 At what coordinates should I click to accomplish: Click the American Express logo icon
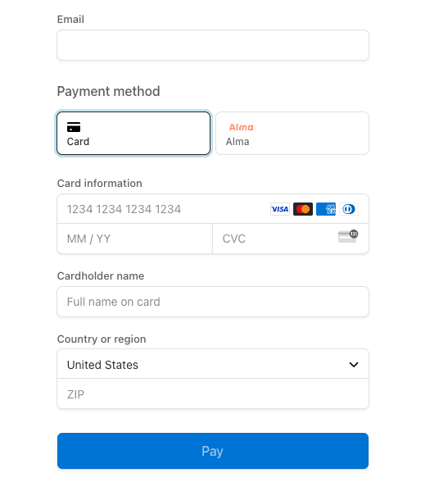(x=326, y=209)
